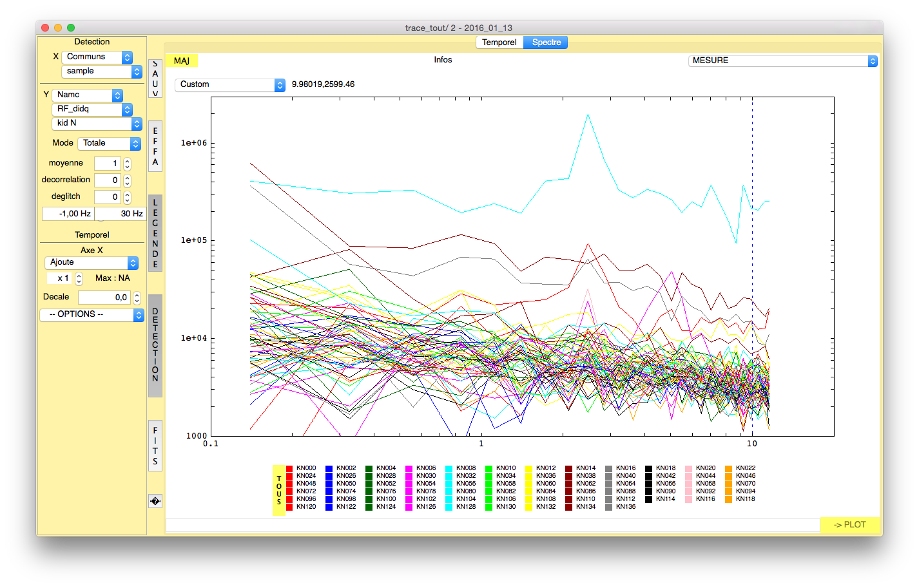Open the Mode Totale dropdown
919x588 pixels.
109,144
